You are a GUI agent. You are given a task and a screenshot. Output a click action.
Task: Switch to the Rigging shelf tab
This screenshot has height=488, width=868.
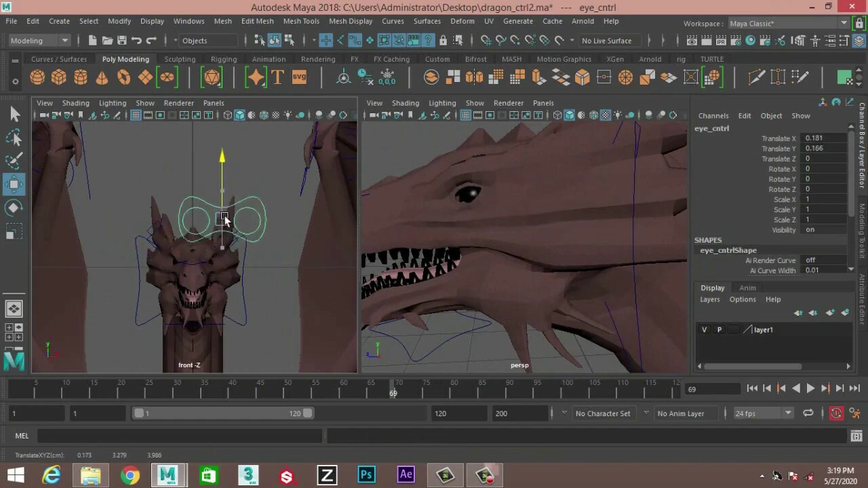click(223, 59)
